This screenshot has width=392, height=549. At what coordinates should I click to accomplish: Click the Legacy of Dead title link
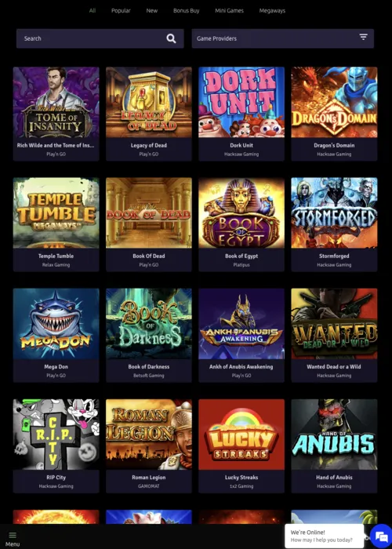point(149,145)
